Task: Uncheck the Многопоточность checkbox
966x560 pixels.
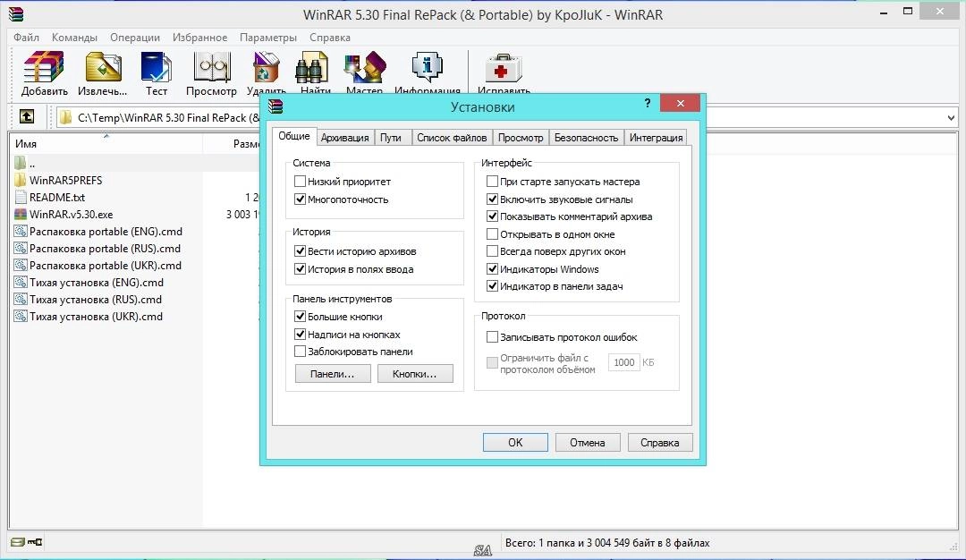Action: [300, 199]
